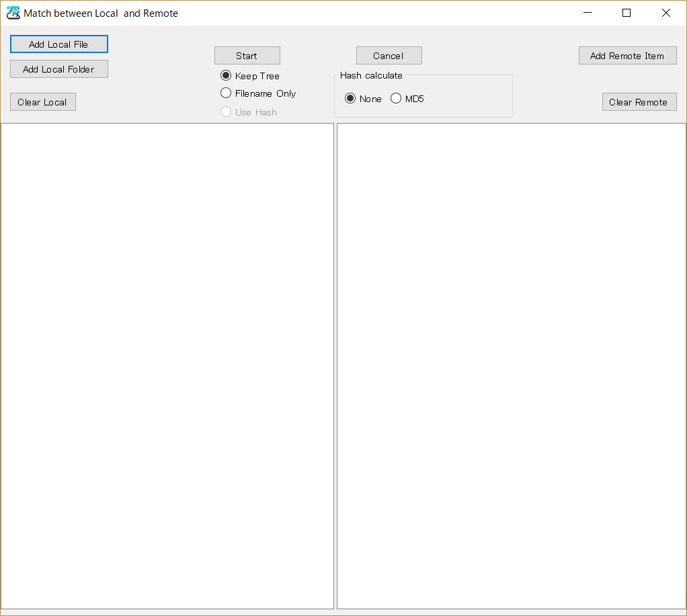Maximize the window
The image size is (687, 616).
627,13
